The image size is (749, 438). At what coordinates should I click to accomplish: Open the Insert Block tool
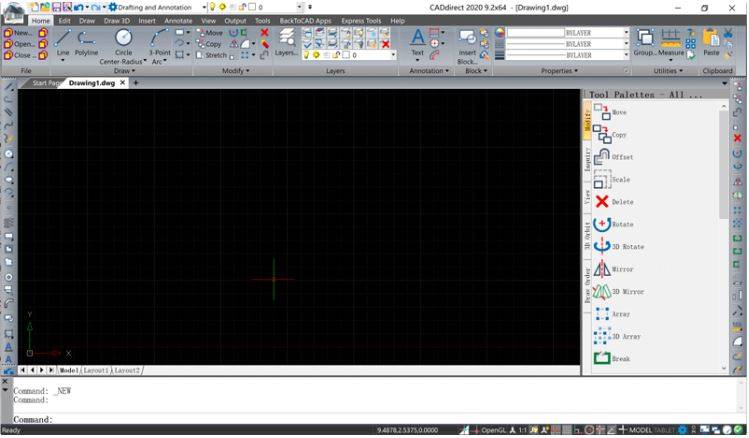[467, 43]
